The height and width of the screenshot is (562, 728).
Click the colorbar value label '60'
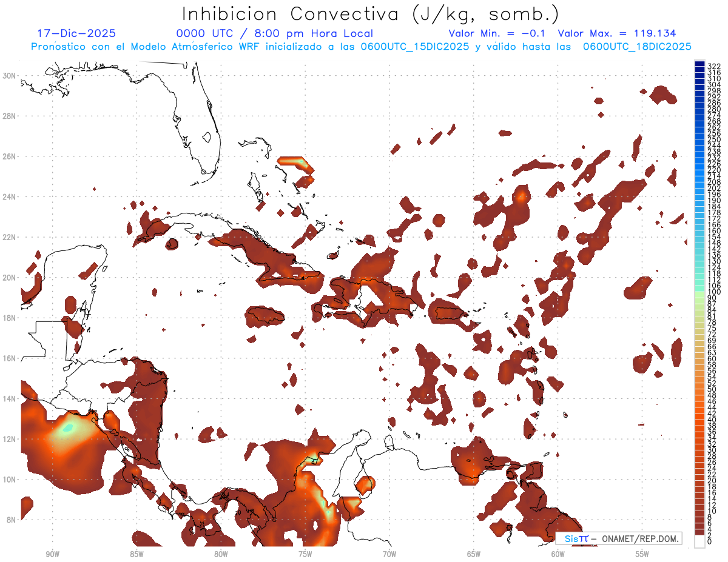(x=712, y=358)
